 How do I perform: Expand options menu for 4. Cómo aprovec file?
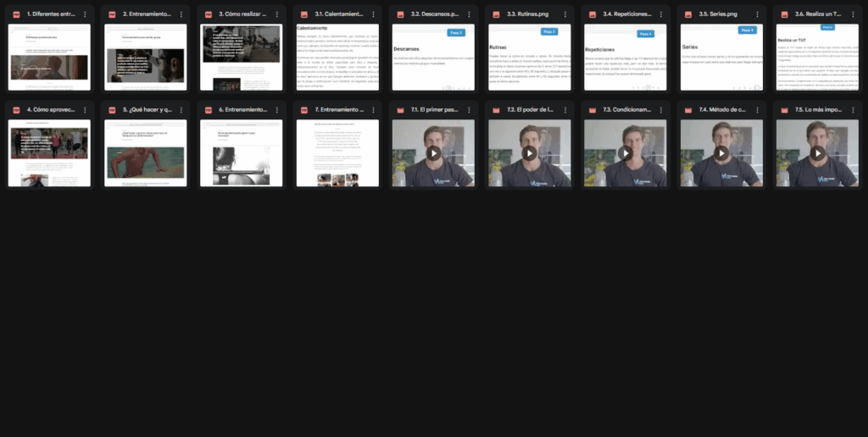[x=85, y=110]
